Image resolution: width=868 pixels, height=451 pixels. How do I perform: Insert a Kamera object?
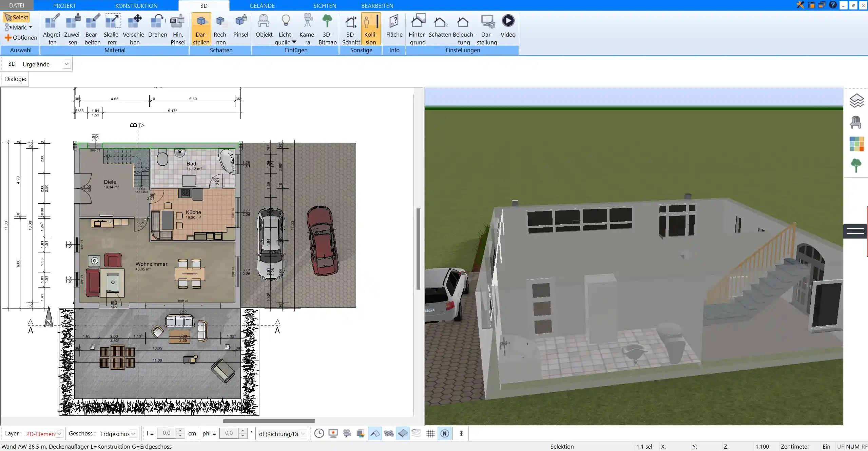308,29
